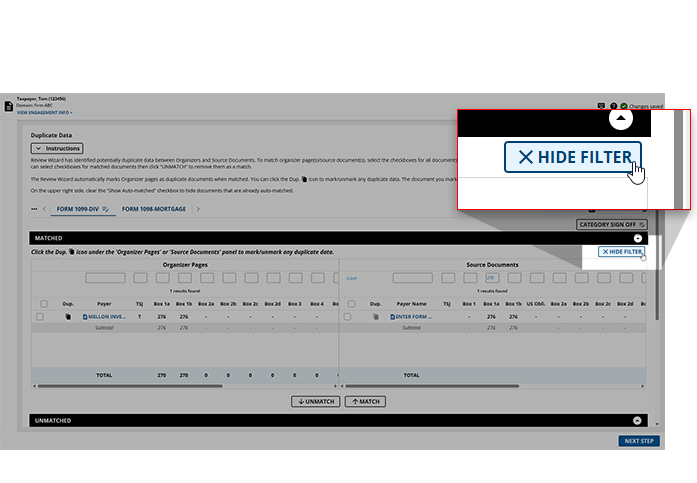Focus the Source Documents US Obl. filter field

(537, 278)
